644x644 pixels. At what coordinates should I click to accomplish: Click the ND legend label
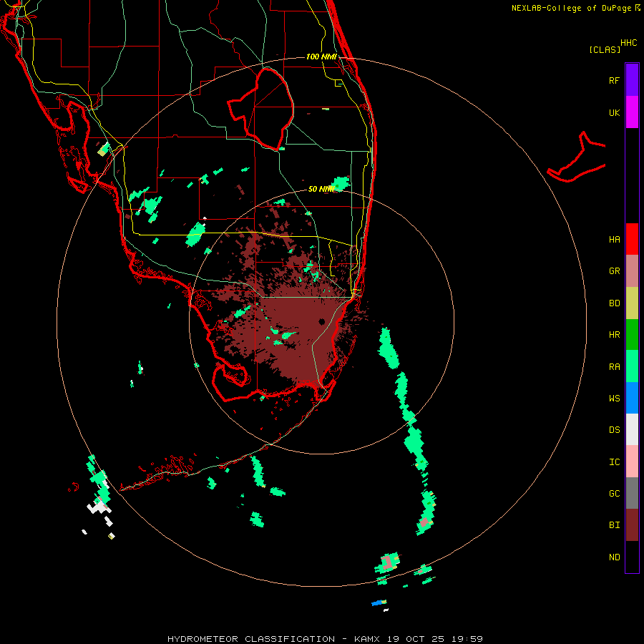tap(614, 557)
